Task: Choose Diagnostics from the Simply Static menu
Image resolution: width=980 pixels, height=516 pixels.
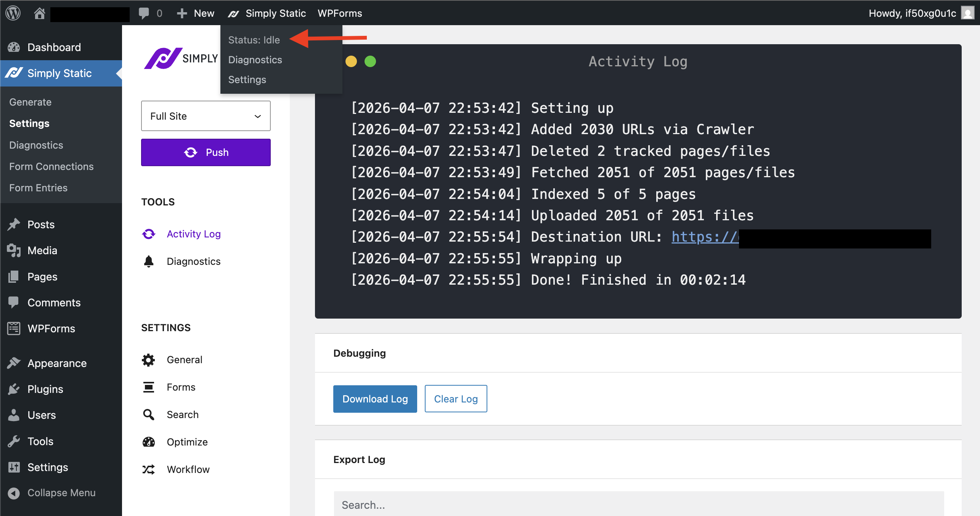Action: click(x=255, y=60)
